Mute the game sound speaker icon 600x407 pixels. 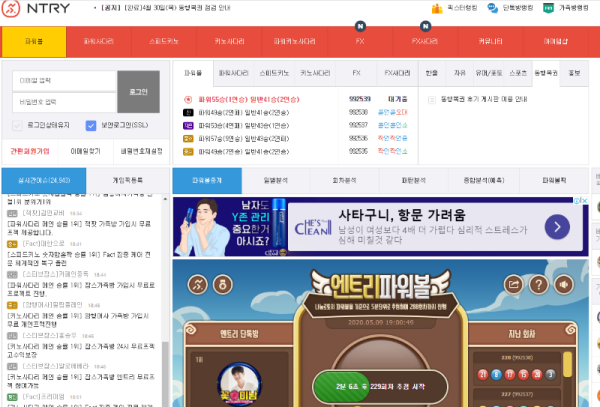(564, 285)
